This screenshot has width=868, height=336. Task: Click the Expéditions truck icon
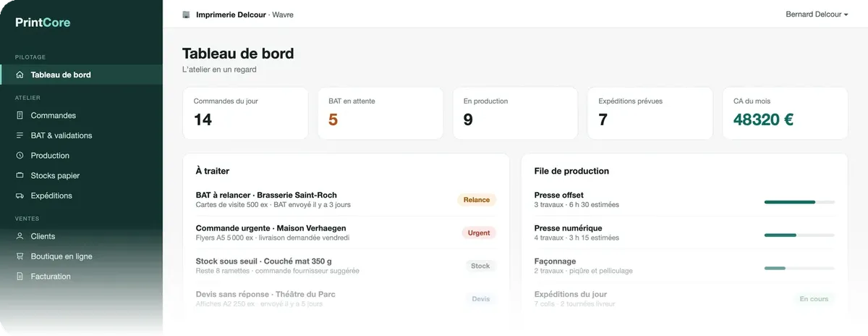[20, 196]
